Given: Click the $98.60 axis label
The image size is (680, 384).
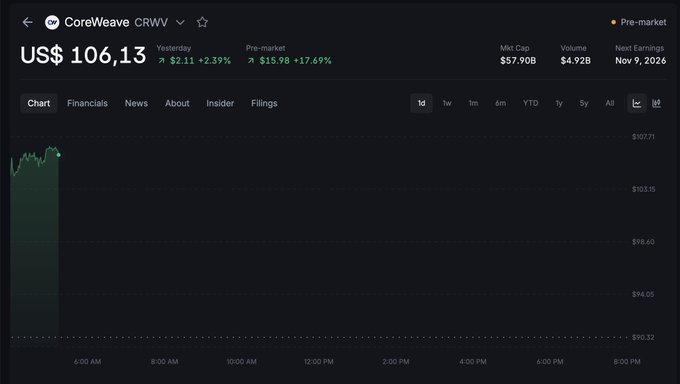Looking at the screenshot, I should point(643,242).
